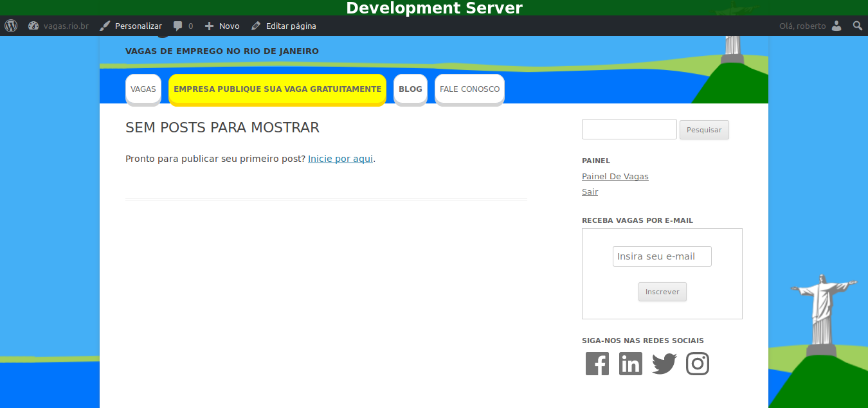Click the Personalizar brush icon
868x408 pixels.
click(x=105, y=26)
